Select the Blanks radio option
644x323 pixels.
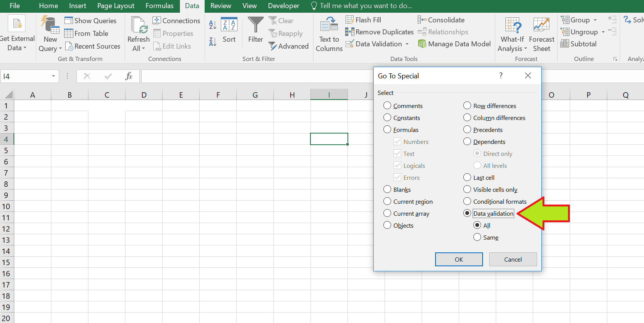pyautogui.click(x=387, y=189)
